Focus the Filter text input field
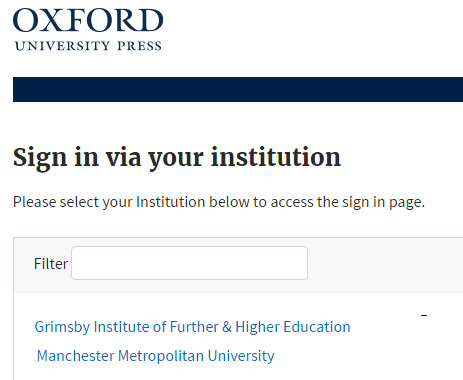Viewport: 463px width, 380px height. (x=189, y=263)
